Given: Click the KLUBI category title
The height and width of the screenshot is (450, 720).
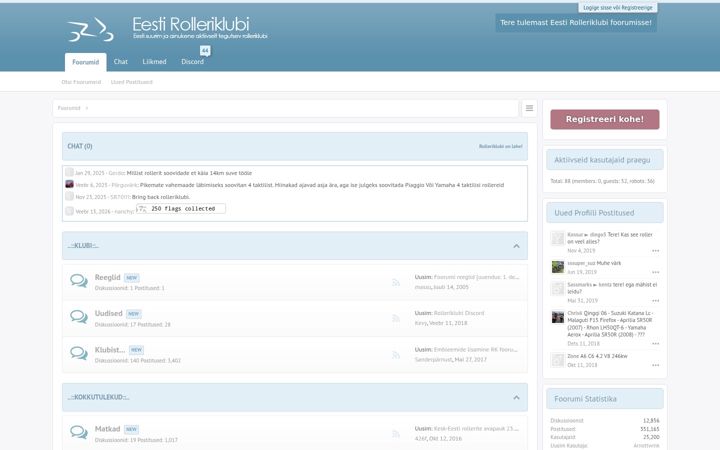Looking at the screenshot, I should click(x=83, y=246).
